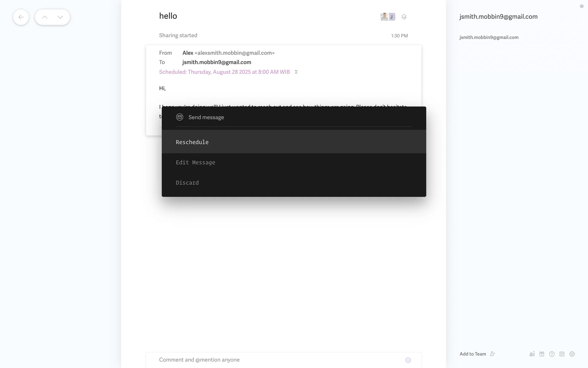
Task: Click jsmith.mobbin9@gmail.com contact heading
Action: [x=498, y=17]
